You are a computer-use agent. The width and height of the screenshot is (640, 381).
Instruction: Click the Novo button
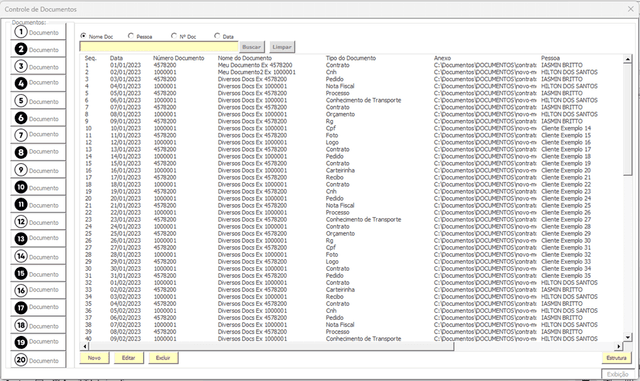(94, 358)
